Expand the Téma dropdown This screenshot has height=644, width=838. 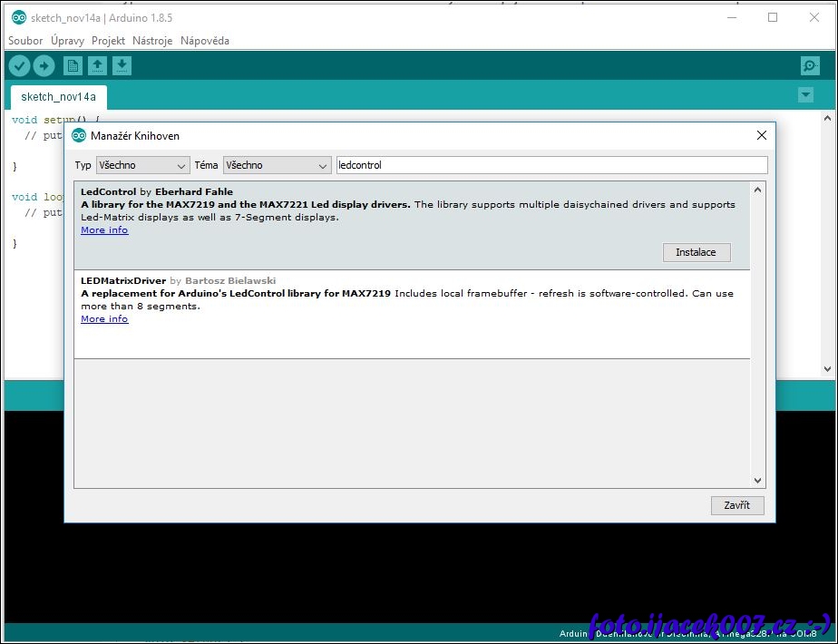(x=277, y=165)
